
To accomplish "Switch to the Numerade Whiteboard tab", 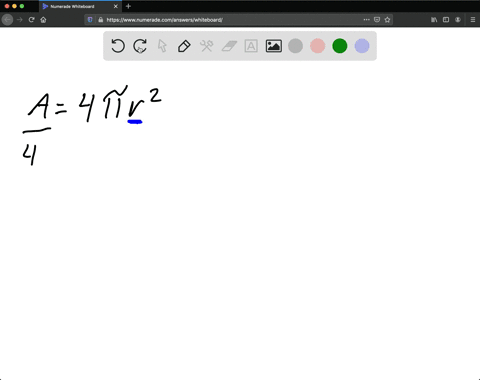I will point(80,6).
